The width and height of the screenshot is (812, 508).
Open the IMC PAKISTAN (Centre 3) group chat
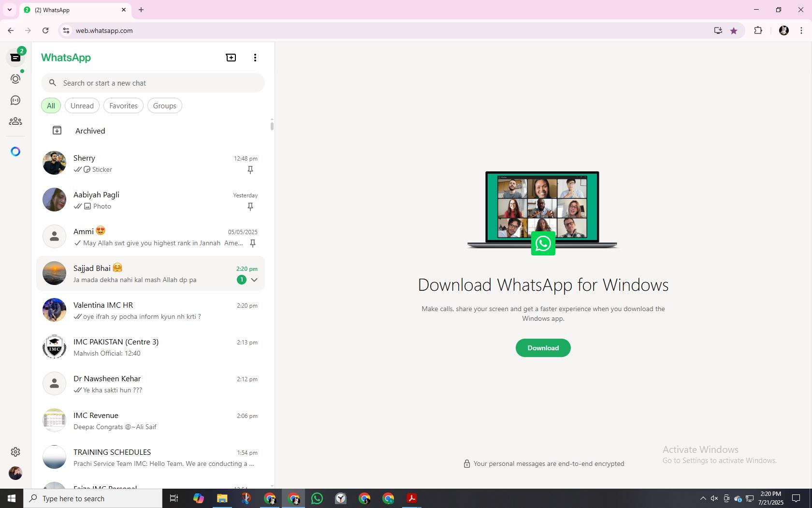tap(151, 347)
